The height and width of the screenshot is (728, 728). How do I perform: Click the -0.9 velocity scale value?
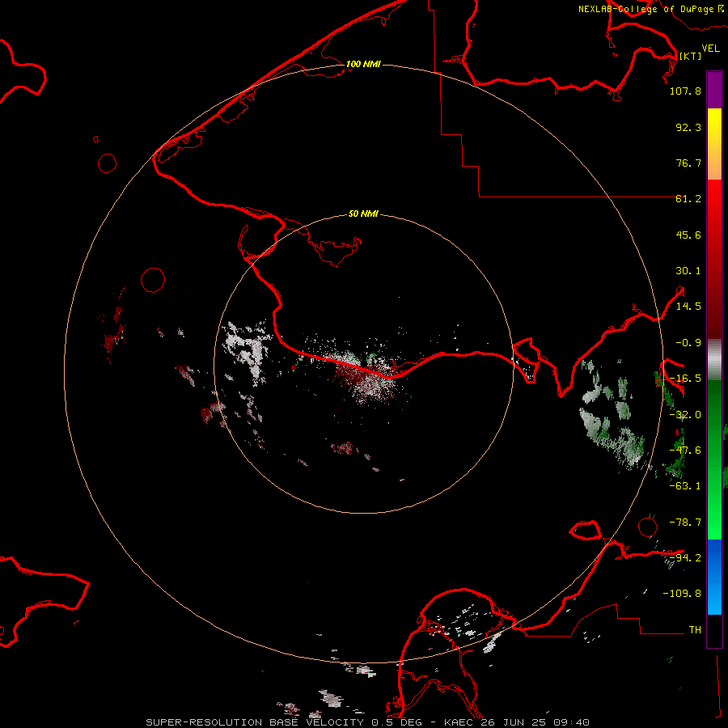click(688, 343)
